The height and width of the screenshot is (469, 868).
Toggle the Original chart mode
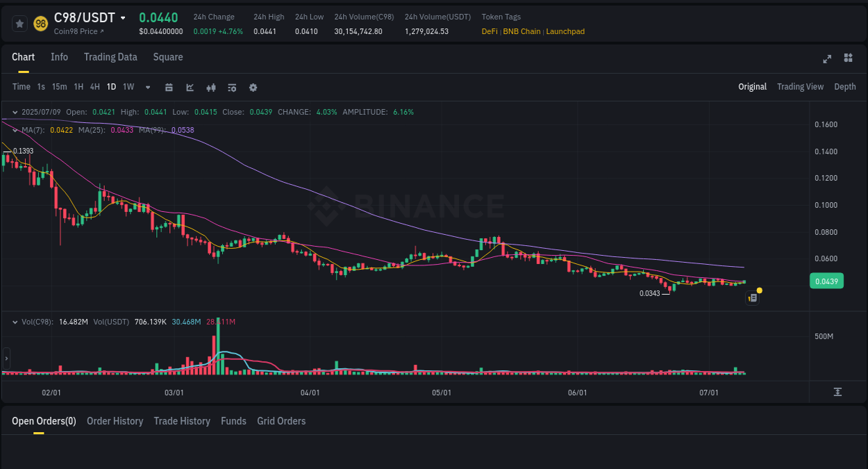[753, 87]
